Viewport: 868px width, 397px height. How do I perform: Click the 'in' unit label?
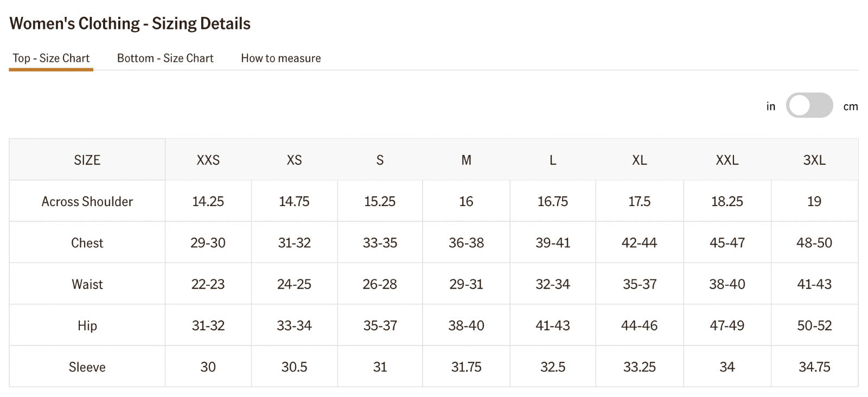pos(770,106)
